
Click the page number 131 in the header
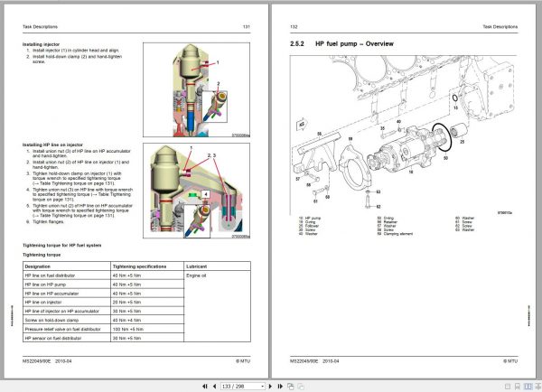[x=246, y=26]
